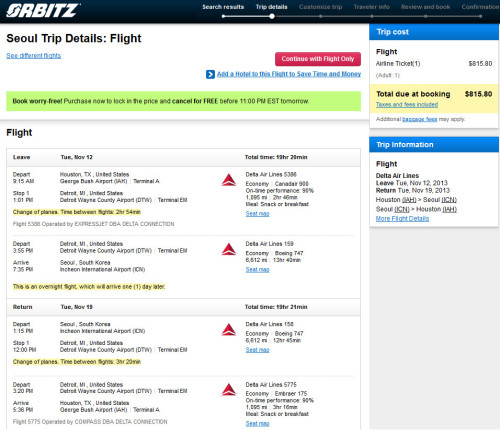Image resolution: width=500 pixels, height=430 pixels.
Task: Click Delta logo for flight 159
Action: (229, 249)
